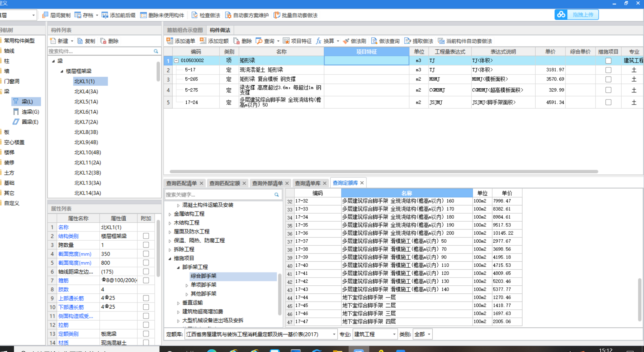Open the 查询外部清单 tab

[267, 183]
